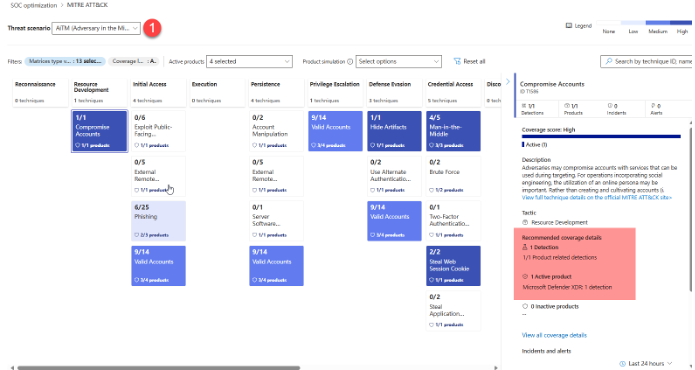Click the Last 24 hours clock icon

click(x=622, y=363)
